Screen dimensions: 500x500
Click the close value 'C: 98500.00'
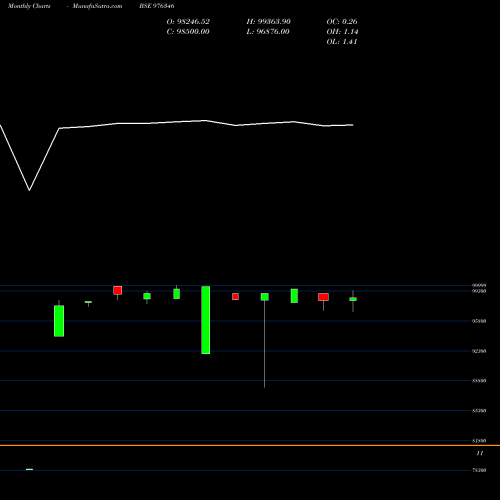click(x=188, y=32)
